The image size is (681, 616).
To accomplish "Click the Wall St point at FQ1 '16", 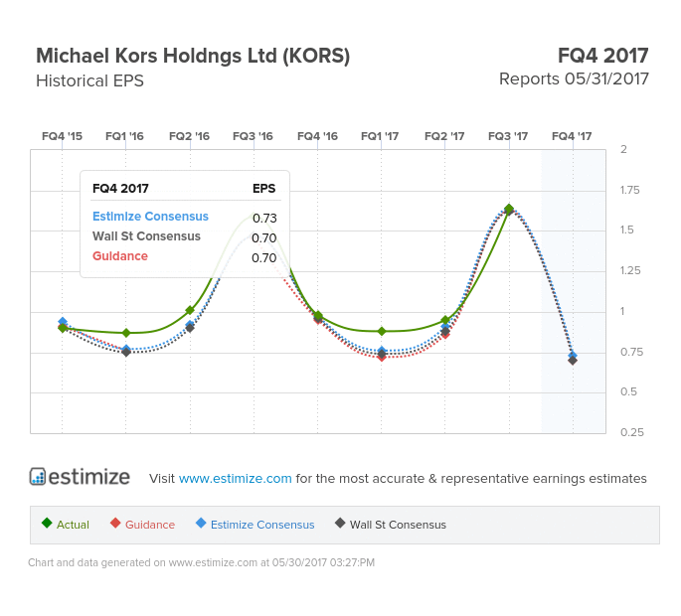I will [x=126, y=352].
